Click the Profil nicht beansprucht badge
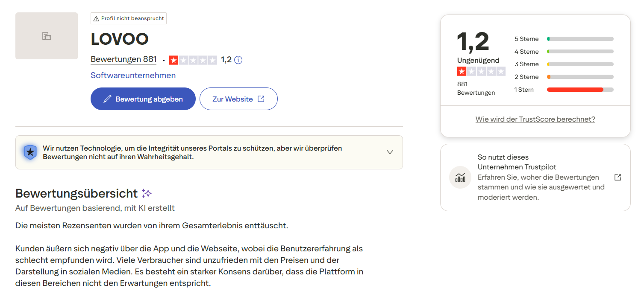This screenshot has width=644, height=297. click(129, 18)
